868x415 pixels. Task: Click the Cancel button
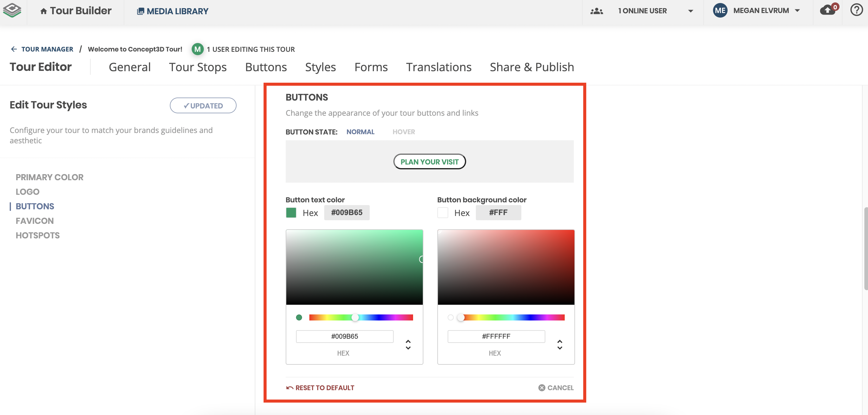(556, 387)
